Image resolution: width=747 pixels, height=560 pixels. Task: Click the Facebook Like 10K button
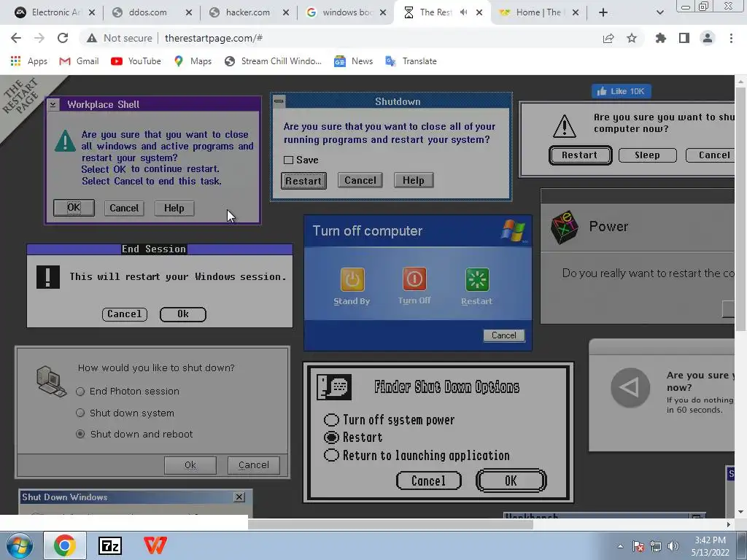point(622,91)
